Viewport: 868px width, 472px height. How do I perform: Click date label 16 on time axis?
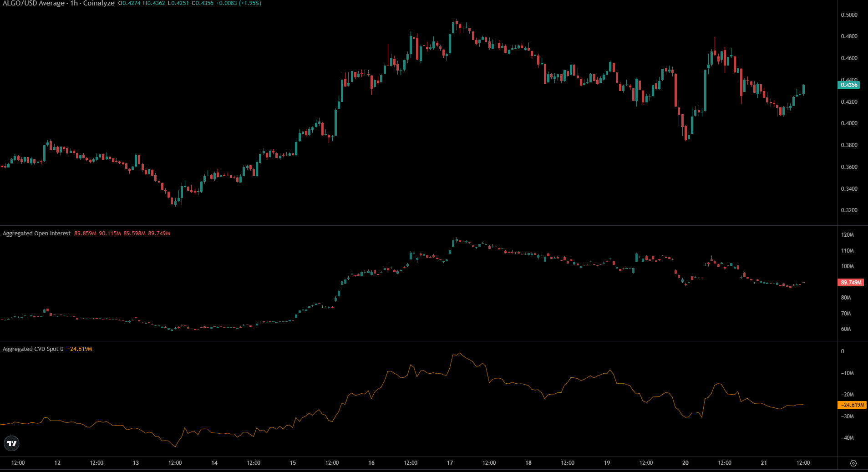coord(371,463)
